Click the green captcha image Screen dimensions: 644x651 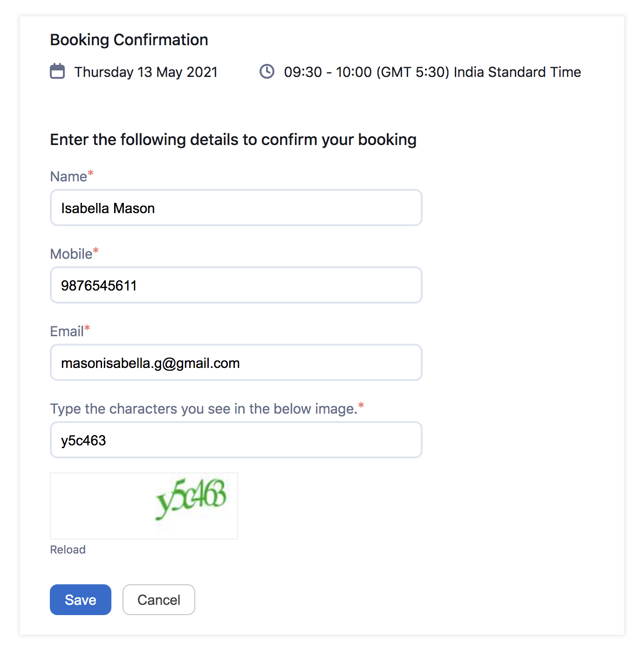click(144, 506)
